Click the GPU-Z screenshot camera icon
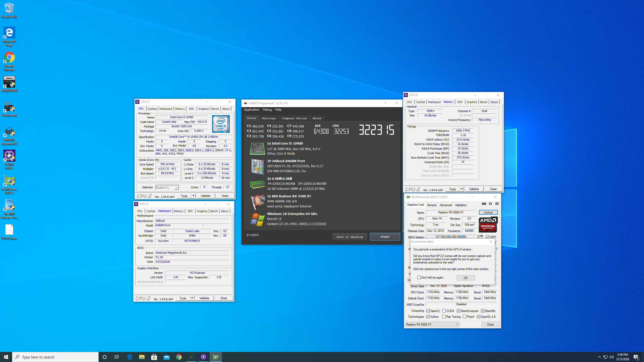 [484, 204]
